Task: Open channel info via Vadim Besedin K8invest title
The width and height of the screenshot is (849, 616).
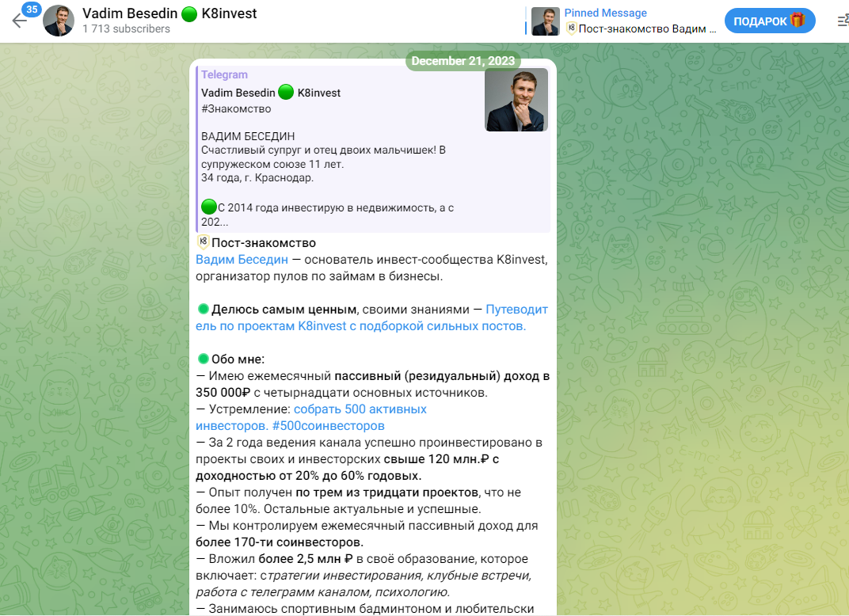Action: click(169, 13)
